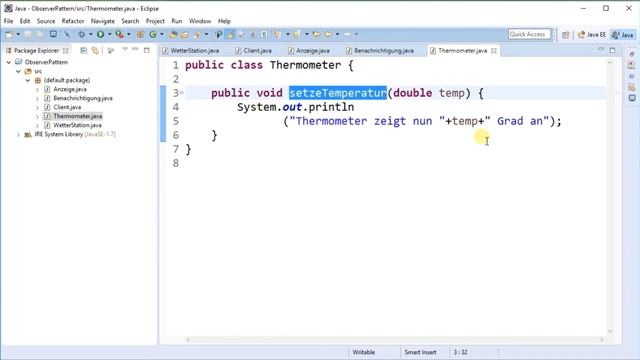Collapse All in Package Explorer
This screenshot has width=640, height=360.
pos(84,51)
